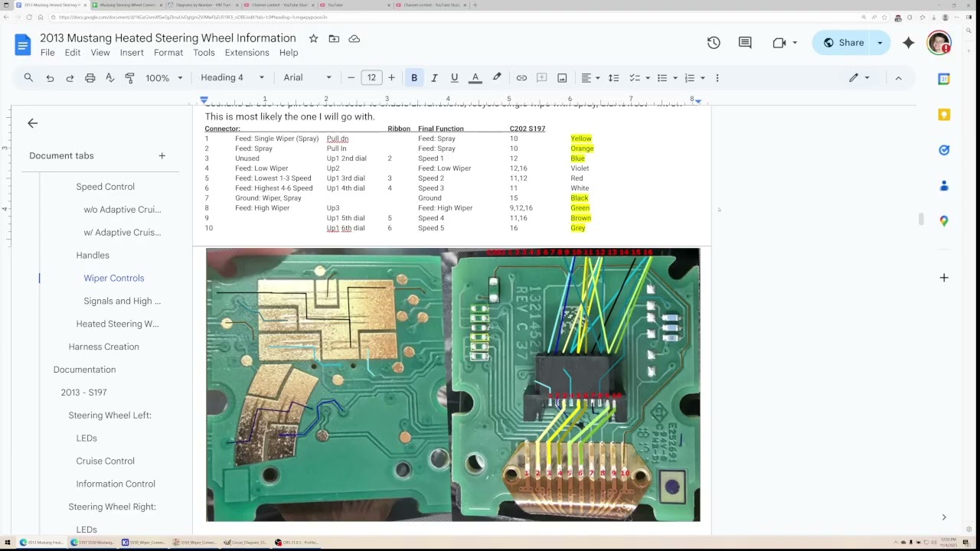Open the Google account avatar menu
Viewport: 980px width, 551px height.
coord(939,43)
